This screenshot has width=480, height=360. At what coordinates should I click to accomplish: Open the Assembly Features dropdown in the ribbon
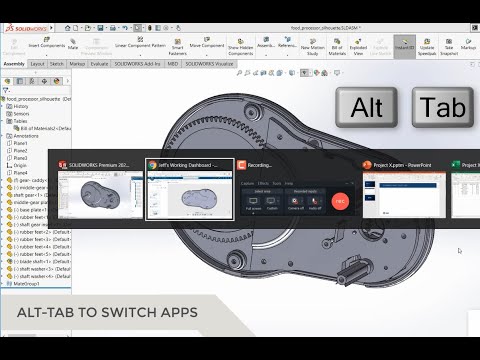click(x=266, y=54)
